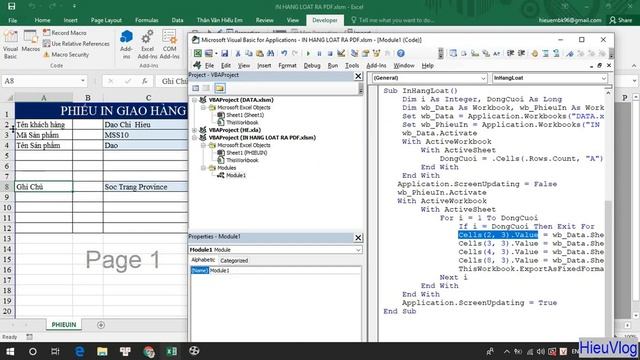Click View Object icon in Project panel

pyautogui.click(x=206, y=88)
